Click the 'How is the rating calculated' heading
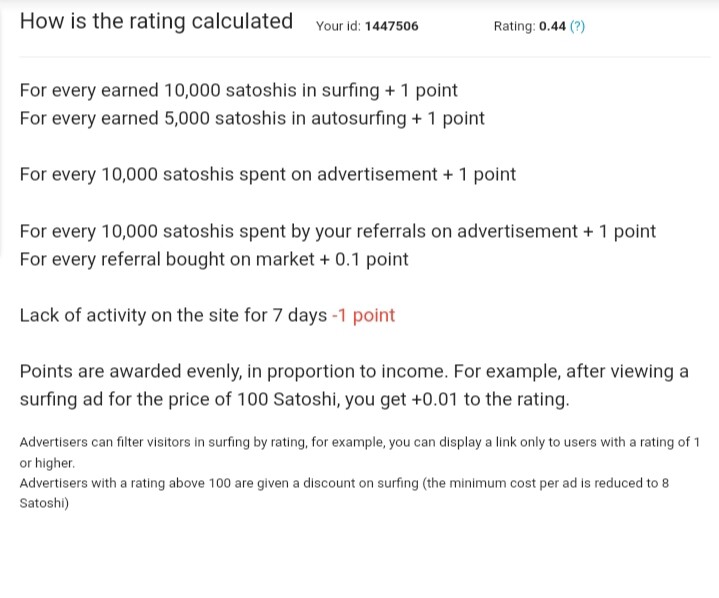 click(x=156, y=22)
